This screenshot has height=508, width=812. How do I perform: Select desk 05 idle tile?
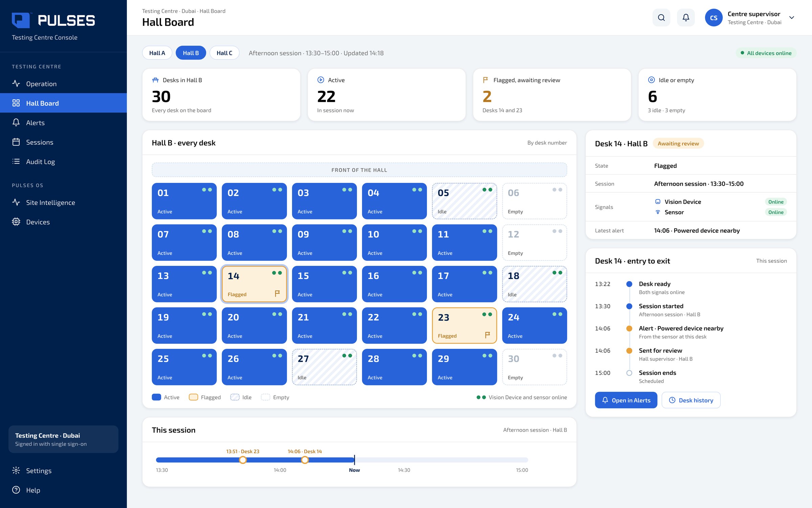pos(464,201)
